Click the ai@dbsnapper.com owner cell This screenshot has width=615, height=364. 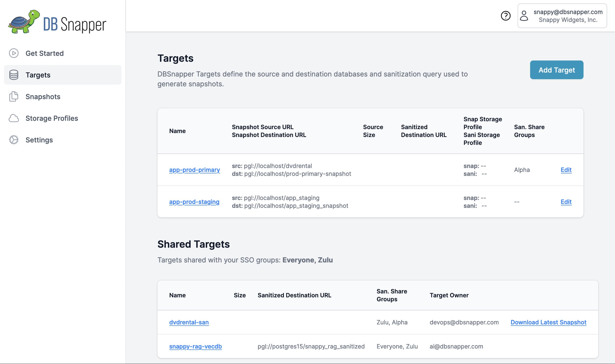point(456,346)
